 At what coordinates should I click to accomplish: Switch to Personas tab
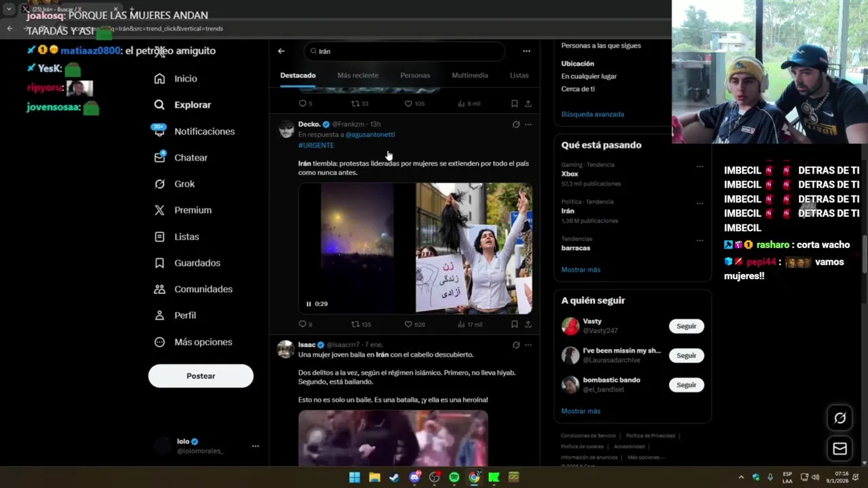415,75
